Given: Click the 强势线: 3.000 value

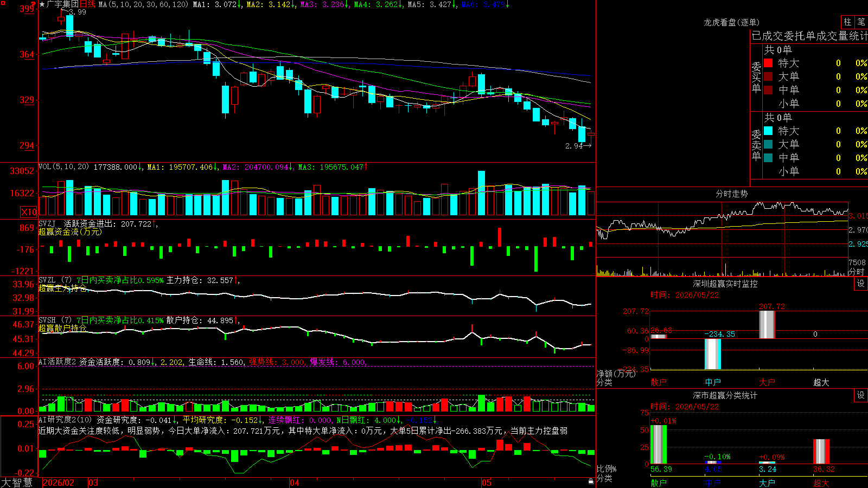Looking at the screenshot, I should coord(277,362).
